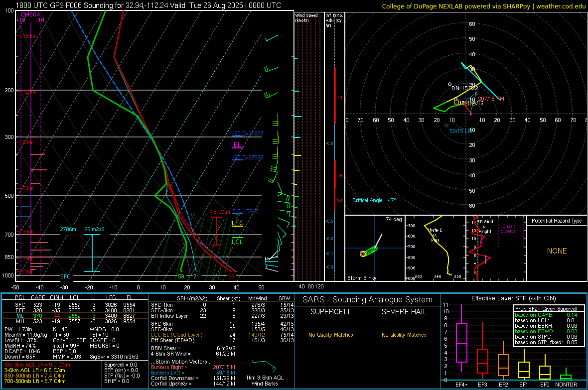Click the 'SARS - Sounding Analogue System' header

click(368, 300)
